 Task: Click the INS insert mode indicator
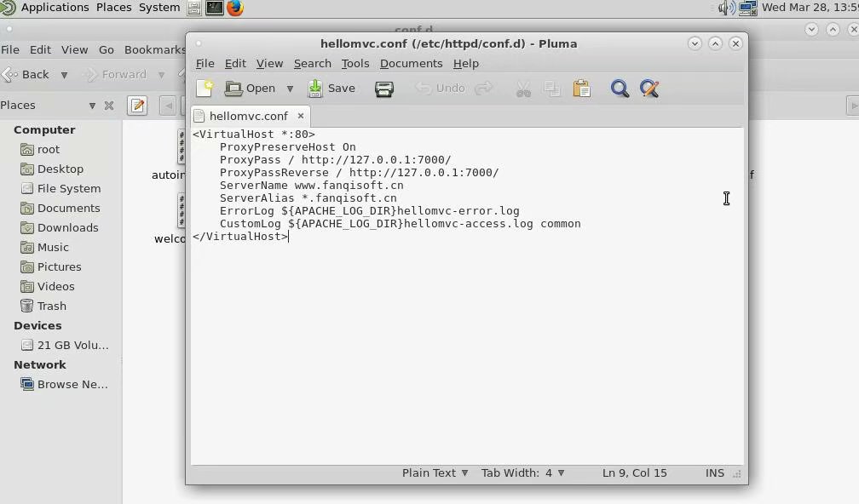[714, 472]
